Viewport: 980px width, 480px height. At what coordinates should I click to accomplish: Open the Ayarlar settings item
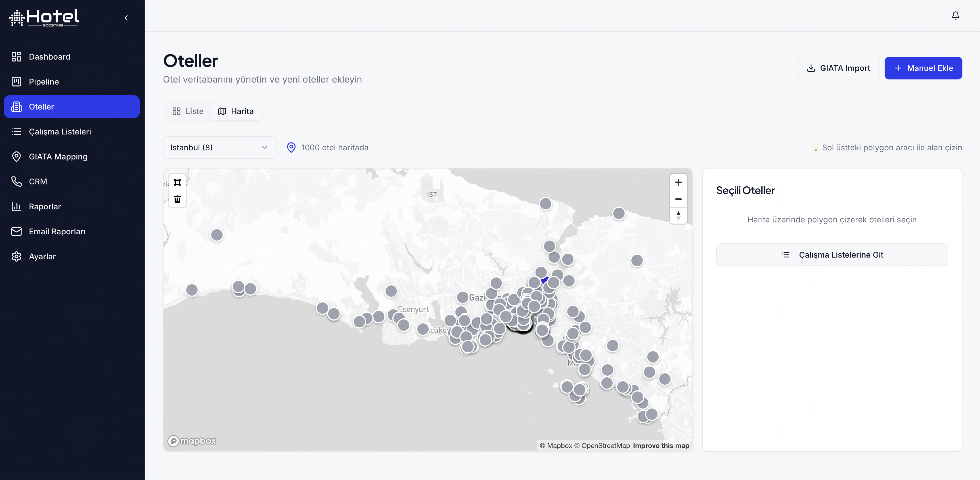42,256
